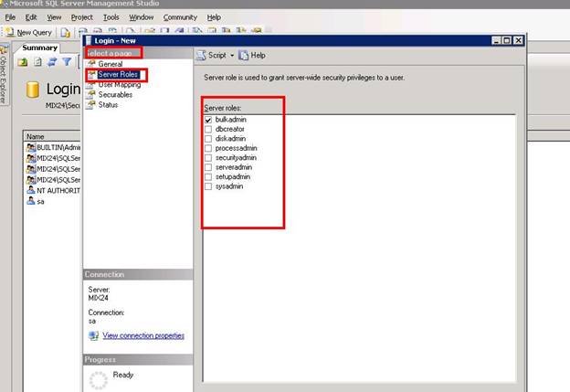Click the report list icon in Summary toolbar
This screenshot has height=392, width=570.
tap(37, 62)
